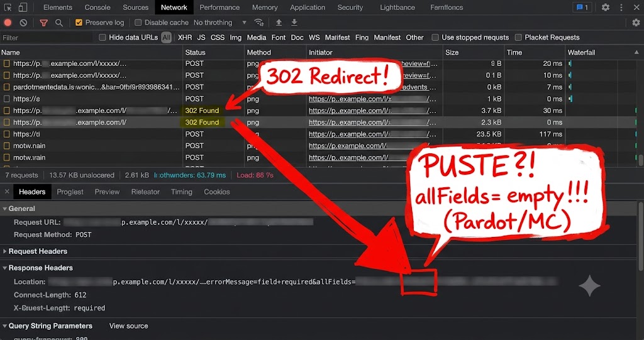644x340 pixels.
Task: Open the Sources panel
Action: pos(136,8)
